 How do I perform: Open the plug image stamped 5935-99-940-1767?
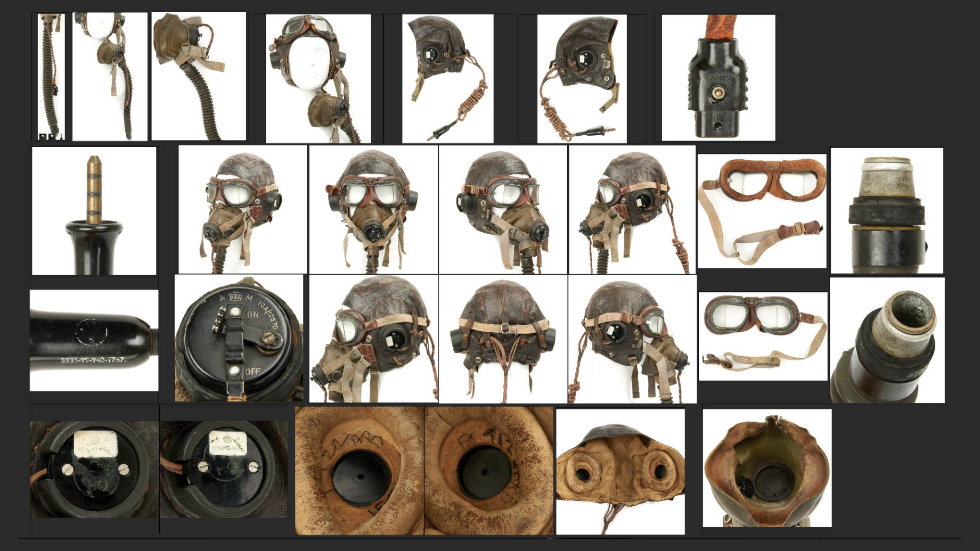pos(94,340)
